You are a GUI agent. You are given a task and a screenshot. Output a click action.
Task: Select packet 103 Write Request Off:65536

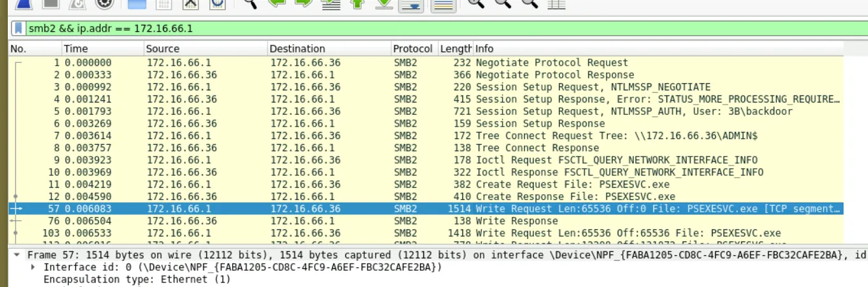[x=426, y=233]
